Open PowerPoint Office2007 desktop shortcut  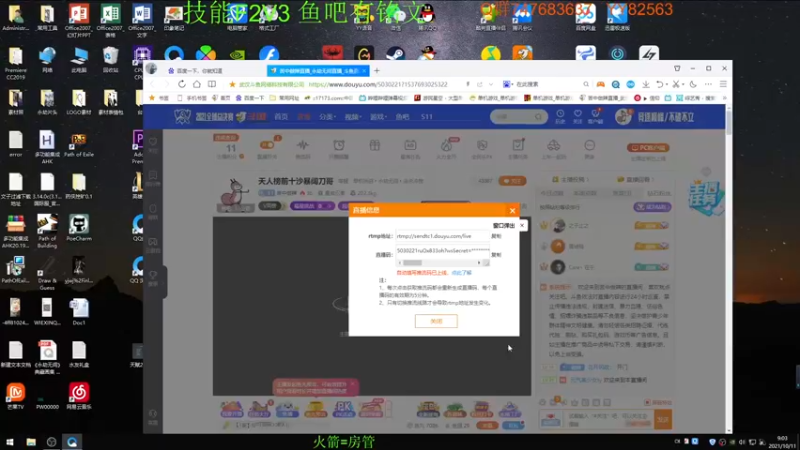(x=79, y=20)
